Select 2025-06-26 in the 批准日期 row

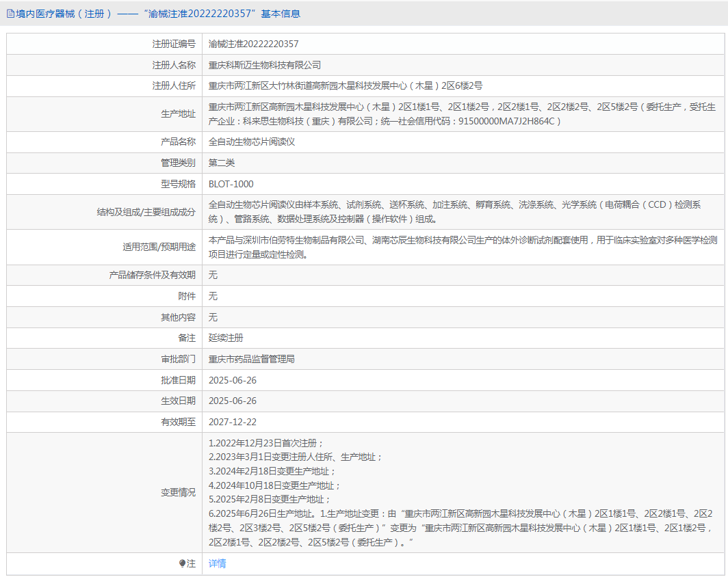pyautogui.click(x=233, y=380)
